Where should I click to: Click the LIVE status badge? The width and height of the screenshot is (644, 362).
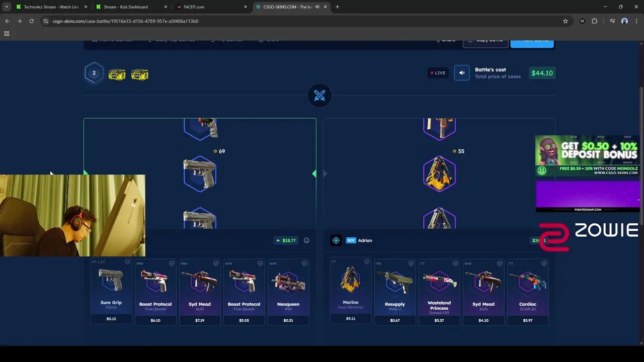pyautogui.click(x=438, y=73)
